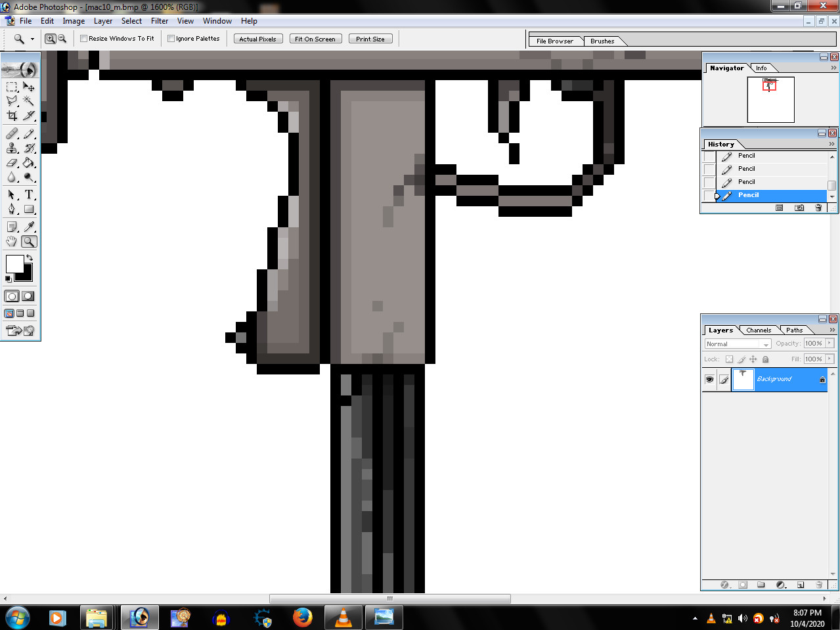Open the Opacity slider arrow

pyautogui.click(x=830, y=343)
